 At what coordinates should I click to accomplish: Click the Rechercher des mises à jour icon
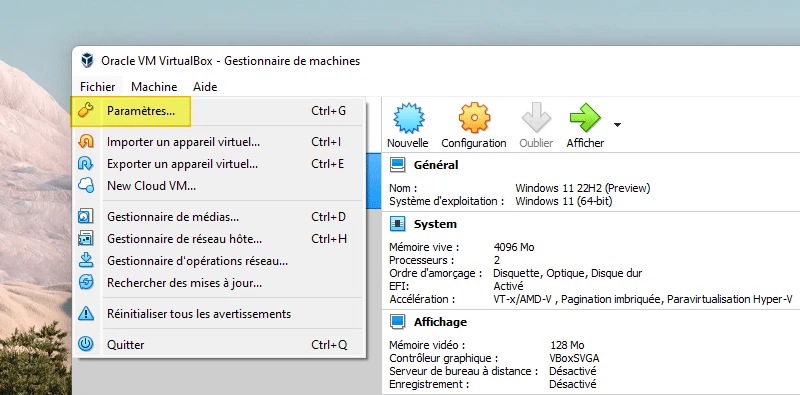[86, 282]
